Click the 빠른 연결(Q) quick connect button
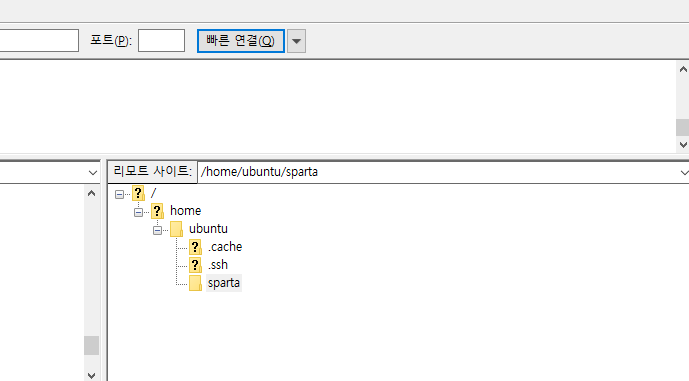This screenshot has height=381, width=689. (241, 41)
